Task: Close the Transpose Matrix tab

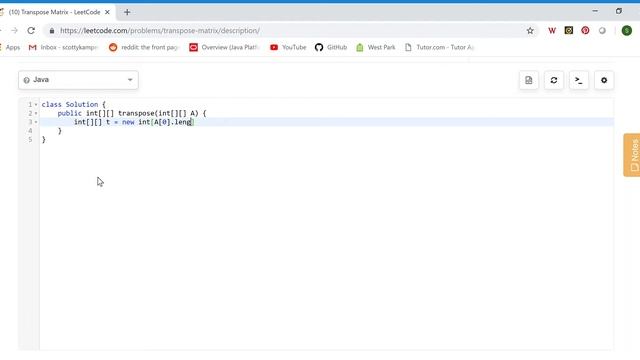Action: [x=107, y=12]
